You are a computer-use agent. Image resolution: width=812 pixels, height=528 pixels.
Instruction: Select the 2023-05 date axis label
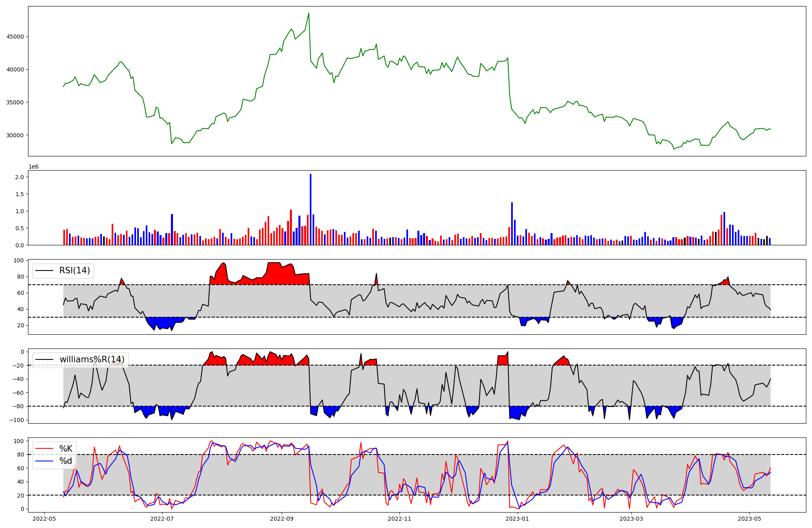(x=749, y=519)
